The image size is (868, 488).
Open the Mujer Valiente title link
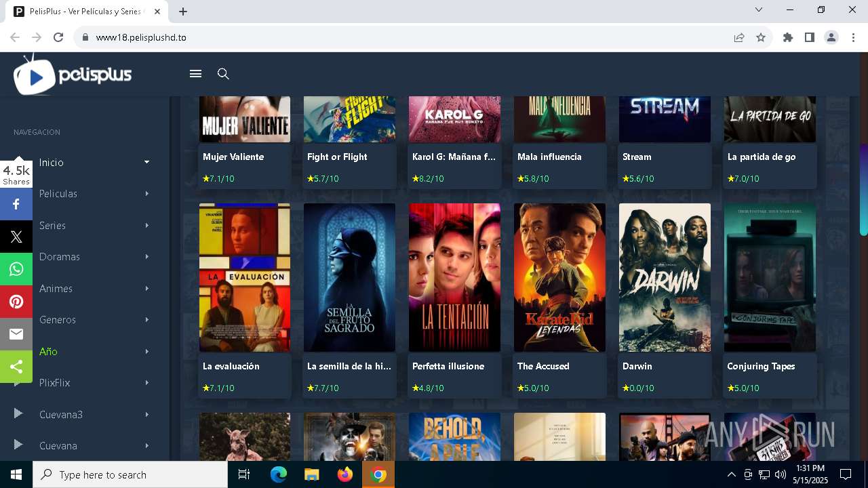(x=233, y=157)
